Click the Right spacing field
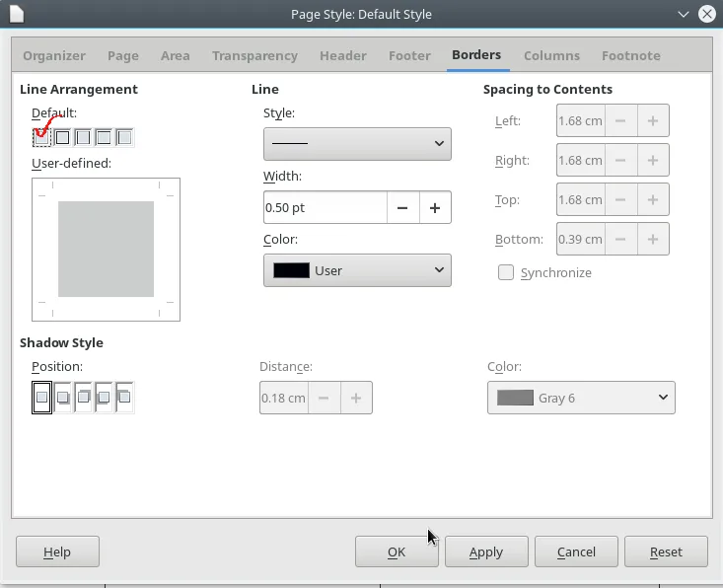Viewport: 723px width, 588px height. (581, 160)
